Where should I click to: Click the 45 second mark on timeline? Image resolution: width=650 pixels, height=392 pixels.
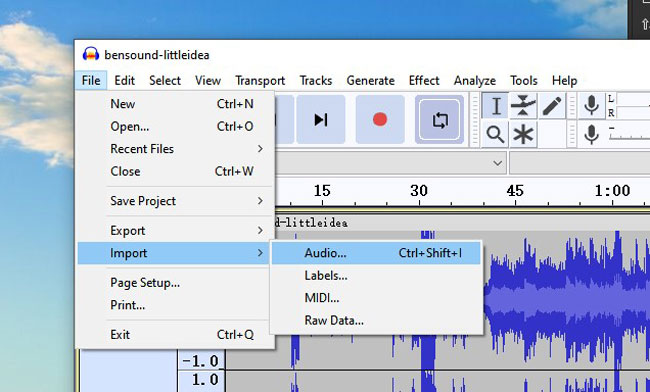click(515, 191)
